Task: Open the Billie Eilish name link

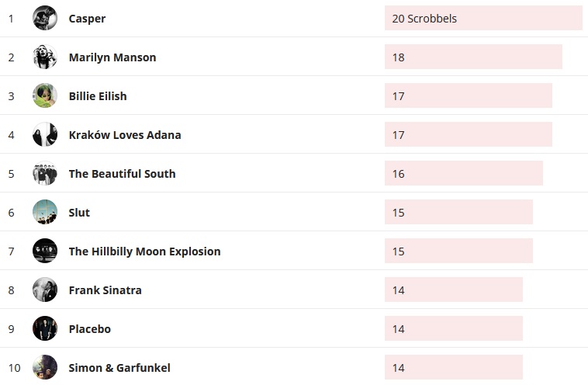Action: click(98, 96)
